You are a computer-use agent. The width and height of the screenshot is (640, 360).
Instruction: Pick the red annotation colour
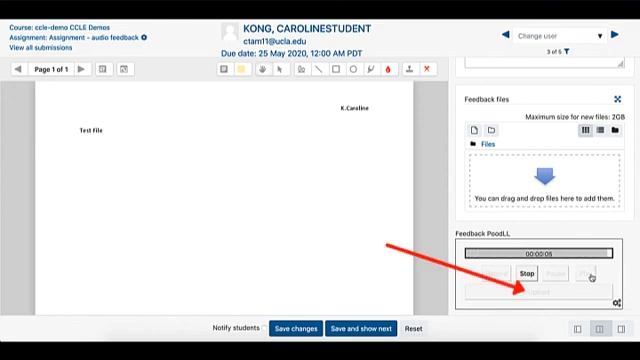388,69
